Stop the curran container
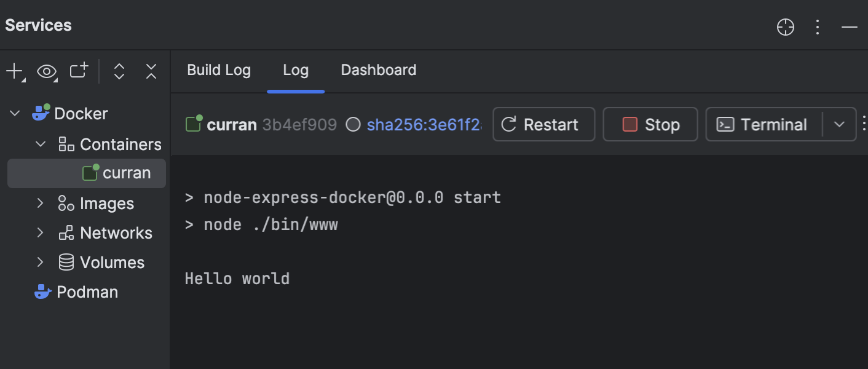 [x=650, y=124]
